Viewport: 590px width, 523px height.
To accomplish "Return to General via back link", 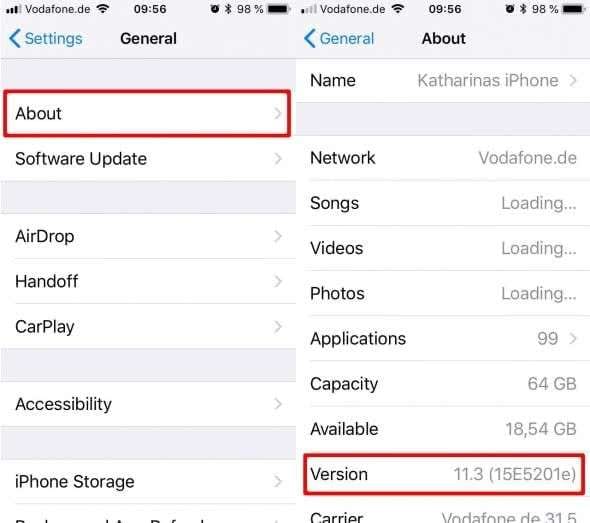I will (x=339, y=38).
